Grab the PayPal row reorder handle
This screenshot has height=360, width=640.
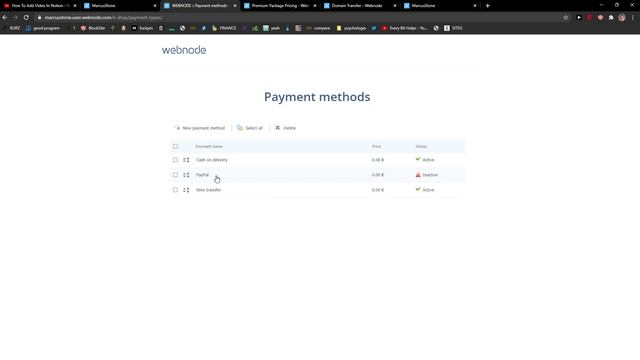[186, 175]
